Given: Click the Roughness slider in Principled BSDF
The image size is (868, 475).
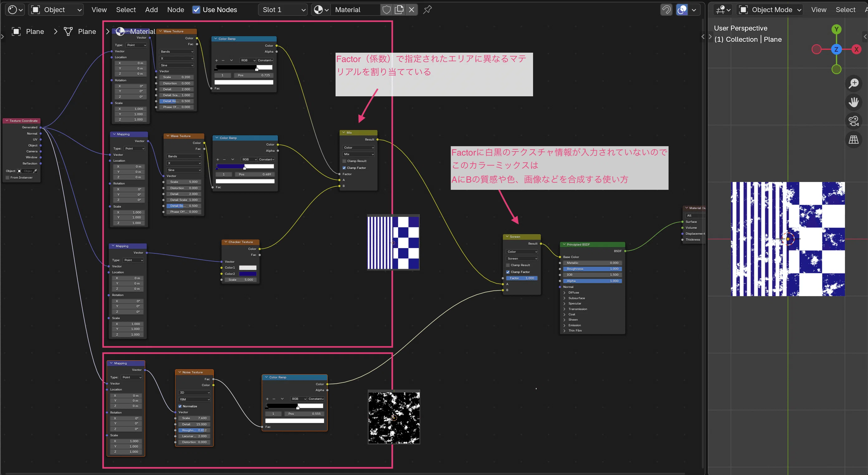Looking at the screenshot, I should point(592,269).
